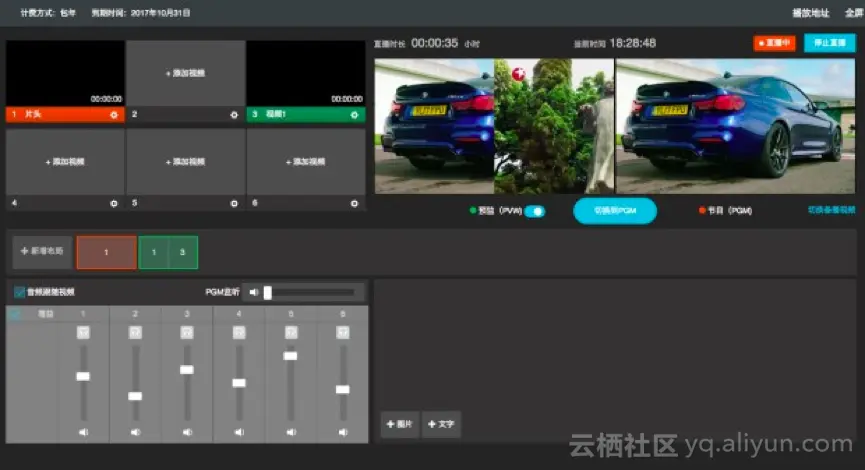Click channel 4 volume fader handle
The width and height of the screenshot is (865, 470).
(x=239, y=383)
